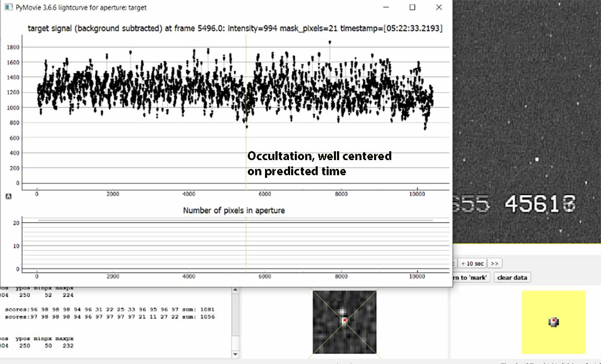Click the PyMovie lightcurve window title icon
Viewport: 601px width, 364px height.
tap(8, 7)
